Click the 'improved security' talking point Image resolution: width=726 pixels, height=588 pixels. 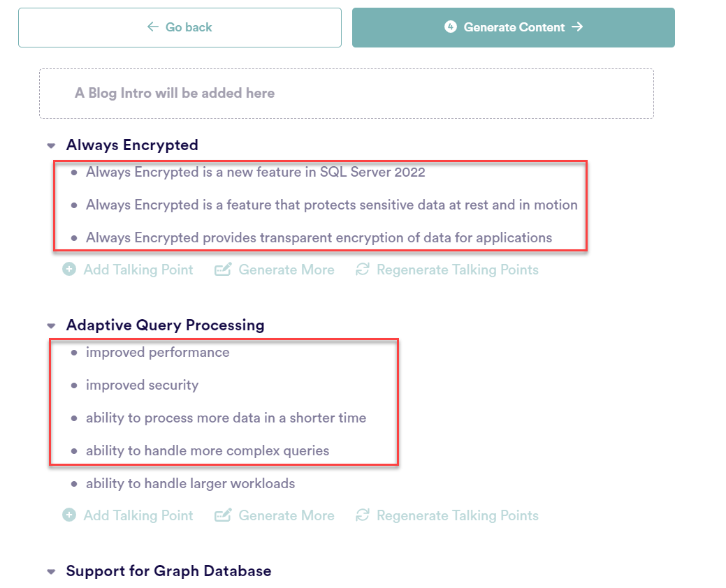(x=142, y=385)
